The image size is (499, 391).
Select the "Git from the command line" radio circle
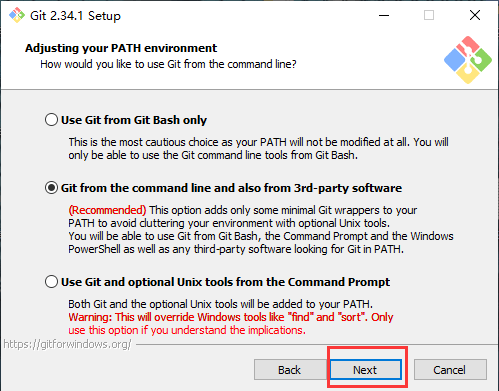coord(51,188)
